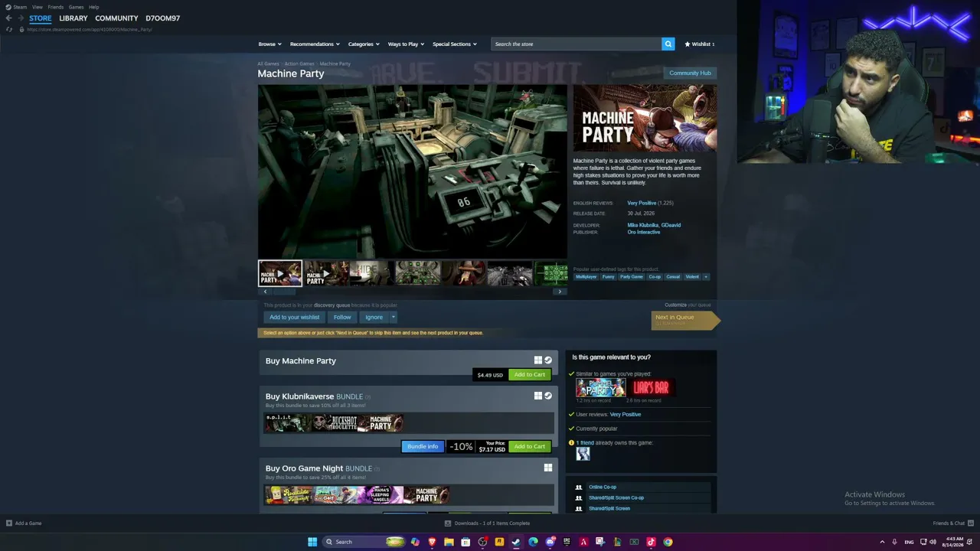Click the Party Game tag
Viewport: 980px width, 551px height.
(x=632, y=277)
